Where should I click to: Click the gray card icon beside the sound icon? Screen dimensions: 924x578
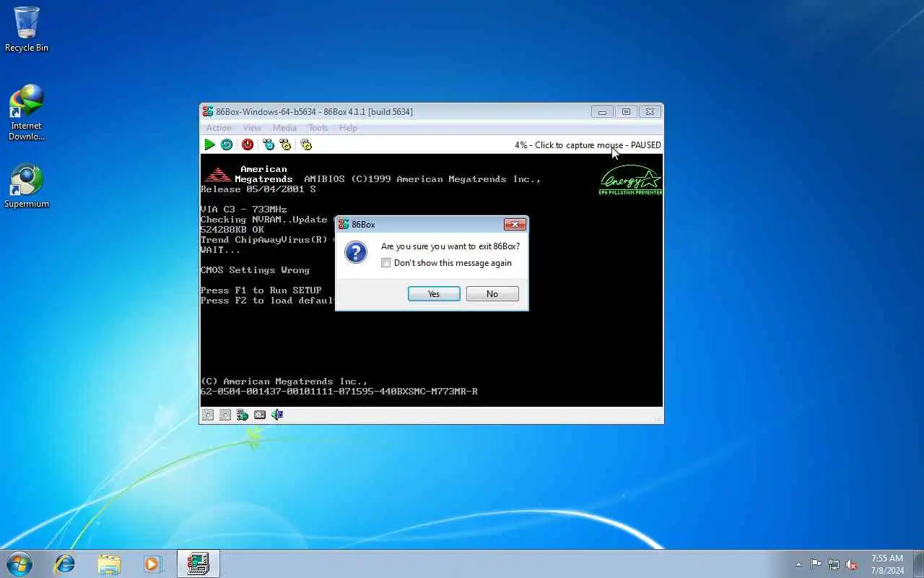pyautogui.click(x=260, y=415)
